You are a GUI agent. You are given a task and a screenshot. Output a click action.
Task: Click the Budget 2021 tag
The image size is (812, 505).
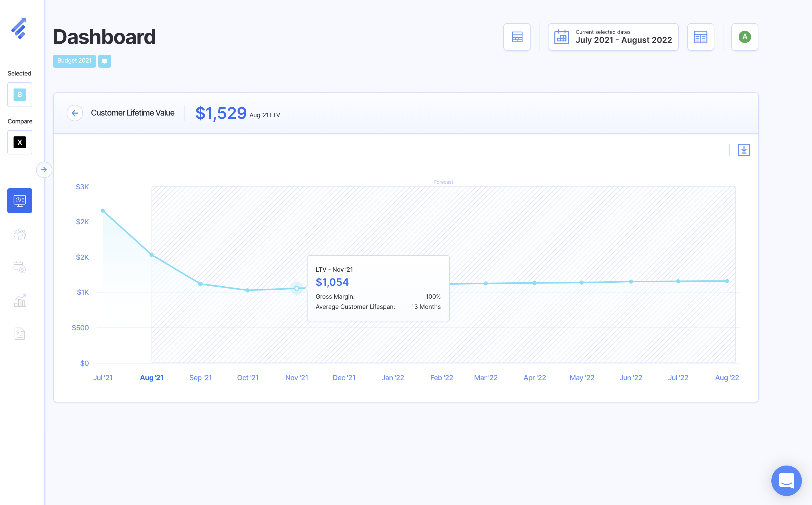click(x=74, y=61)
